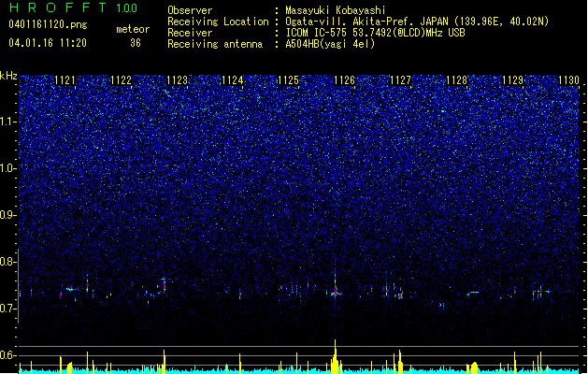Click the 1123 time marker
Image resolution: width=588 pixels, height=374 pixels.
pos(177,80)
